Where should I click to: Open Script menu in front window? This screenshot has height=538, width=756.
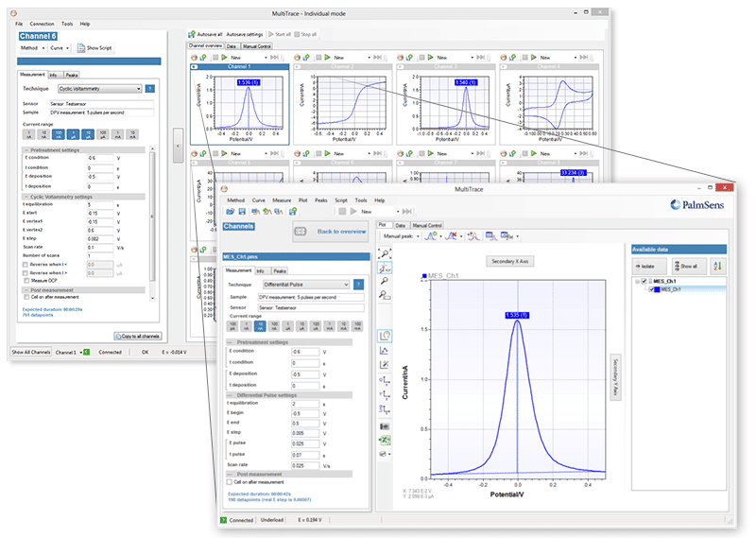pos(341,200)
